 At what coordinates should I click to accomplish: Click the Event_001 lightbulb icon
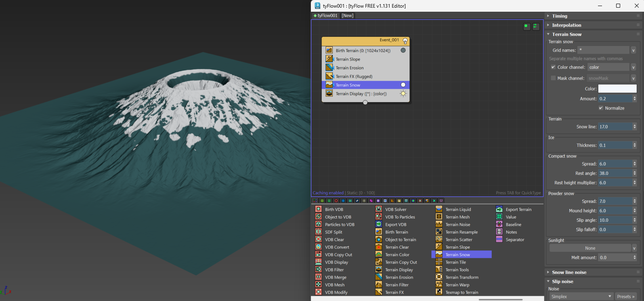405,41
